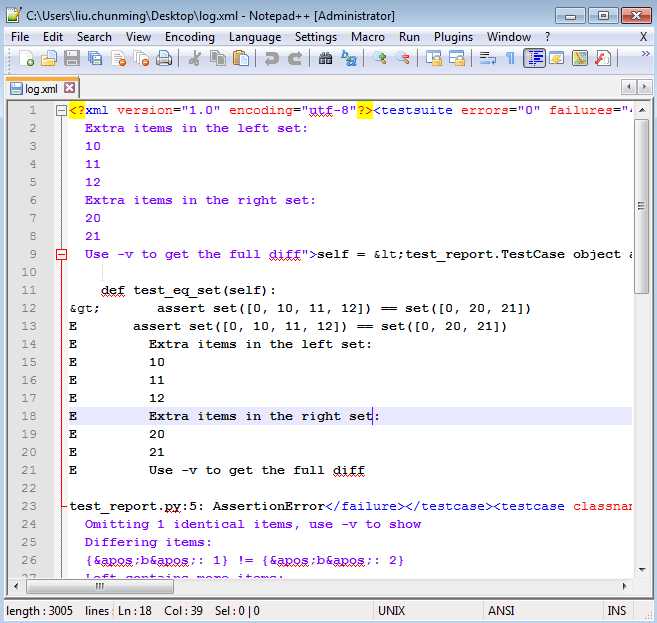Open the Window menu
Screen dimensions: 657x623
click(509, 37)
